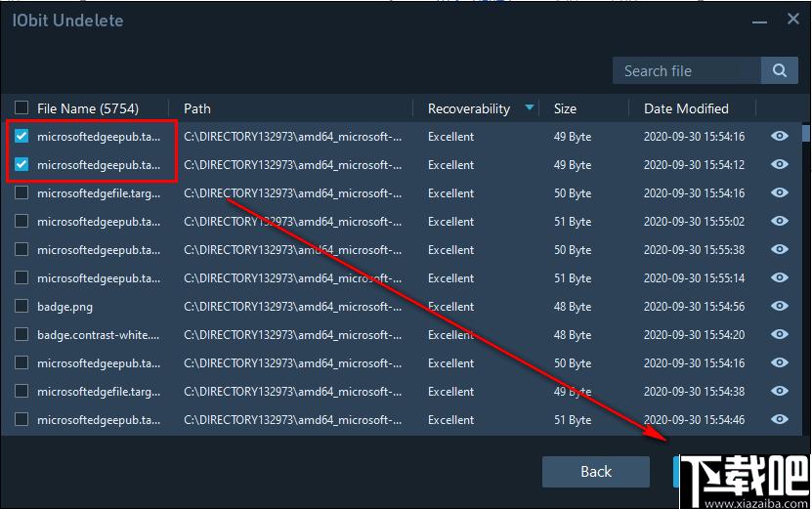The image size is (812, 509).
Task: Click the file list vertical scrollbar thumb
Action: click(x=806, y=132)
